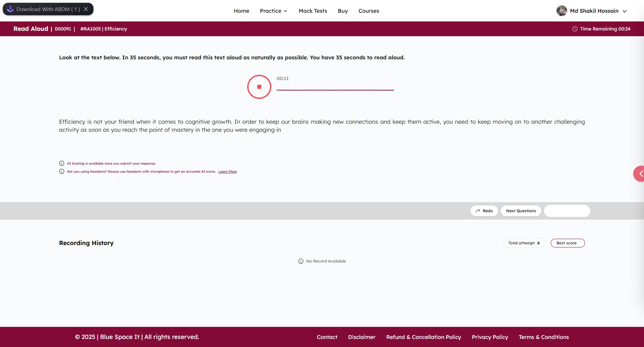Close the Download With ABDM popup
This screenshot has width=644, height=347.
86,9
